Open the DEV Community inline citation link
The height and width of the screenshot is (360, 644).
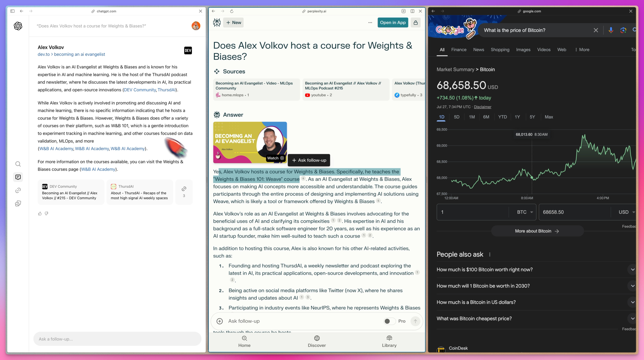[x=140, y=90]
